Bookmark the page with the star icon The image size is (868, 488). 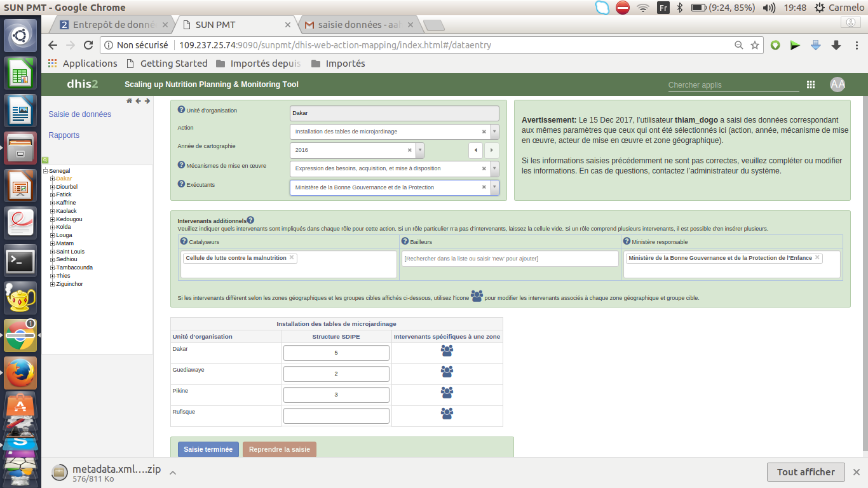point(755,45)
